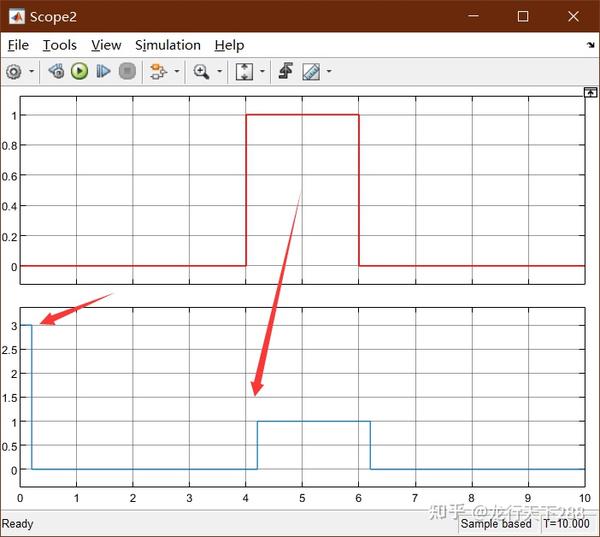Click the red pulse signal in top plot

tap(302, 114)
